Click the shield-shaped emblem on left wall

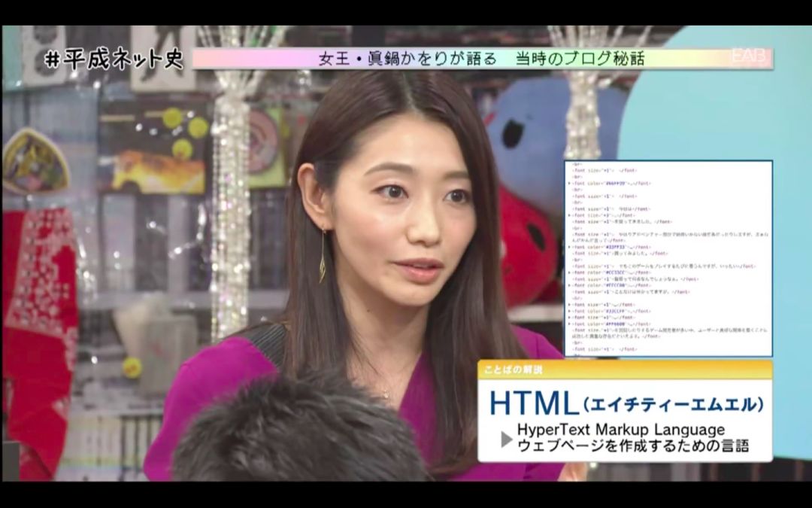click(x=35, y=160)
